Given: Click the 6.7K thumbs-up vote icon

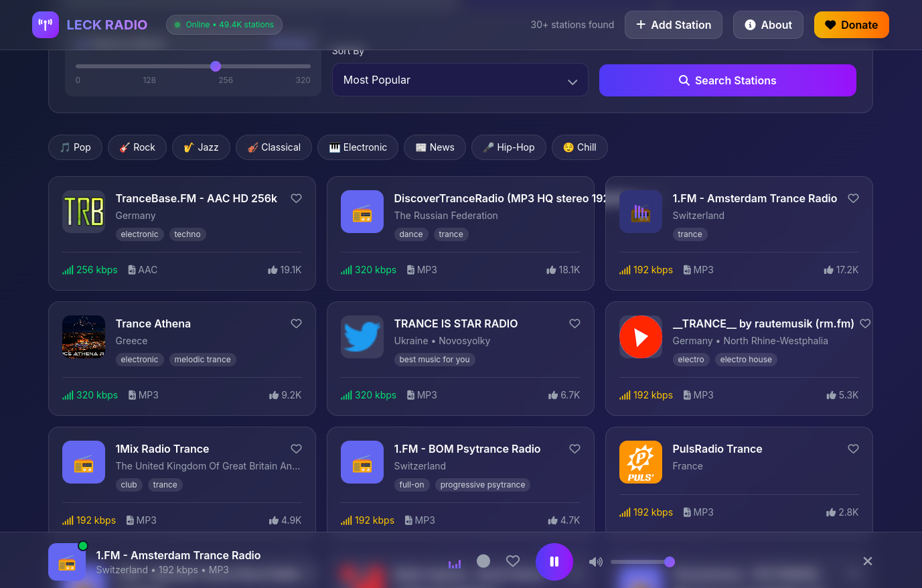Looking at the screenshot, I should 553,396.
